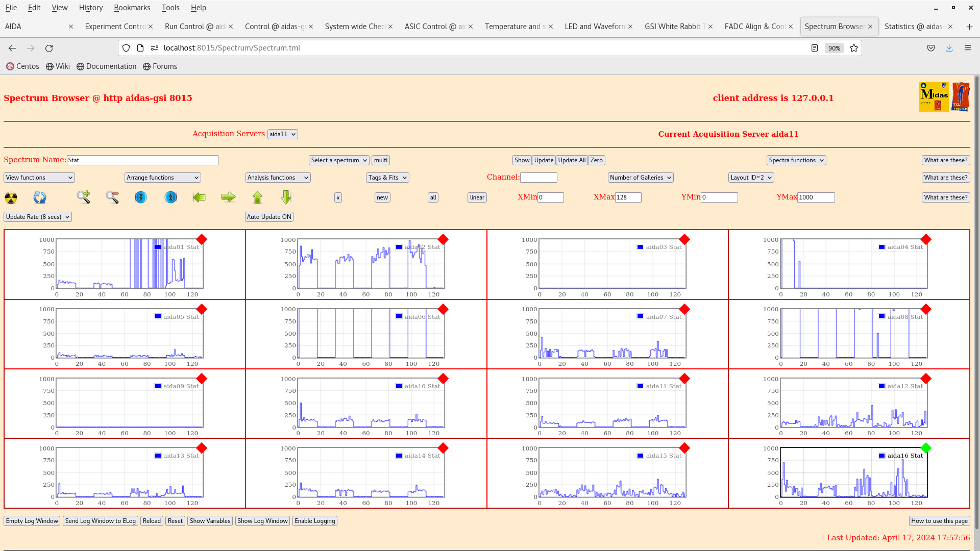Click the green up arrow icon
Image resolution: width=980 pixels, height=551 pixels.
tap(257, 197)
